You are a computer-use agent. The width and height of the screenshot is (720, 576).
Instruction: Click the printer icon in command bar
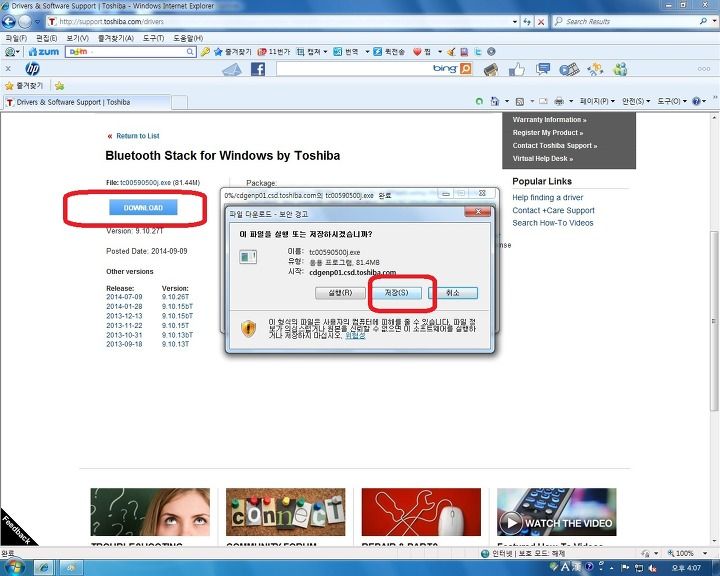point(559,101)
